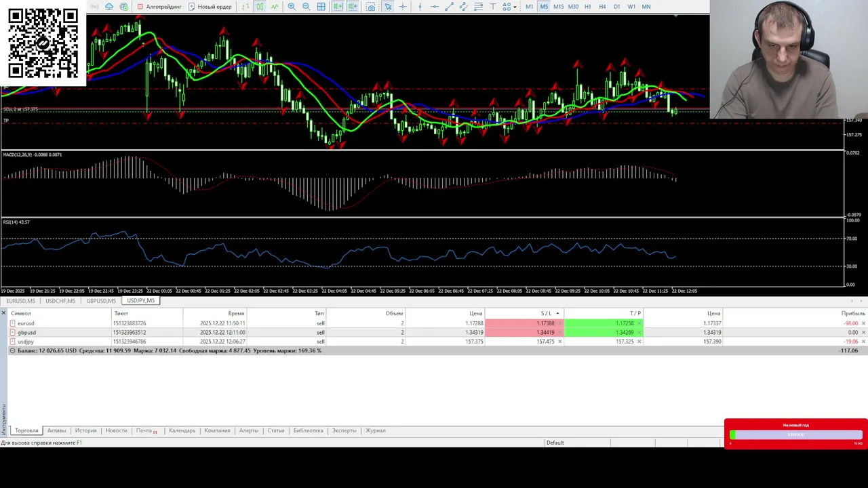Open the EURUSD,M5 chart tab

click(x=21, y=301)
